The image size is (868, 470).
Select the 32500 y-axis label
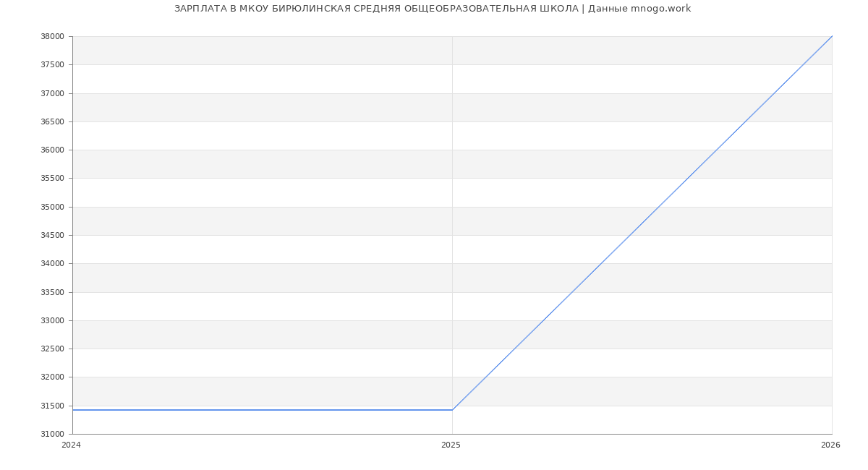(52, 349)
